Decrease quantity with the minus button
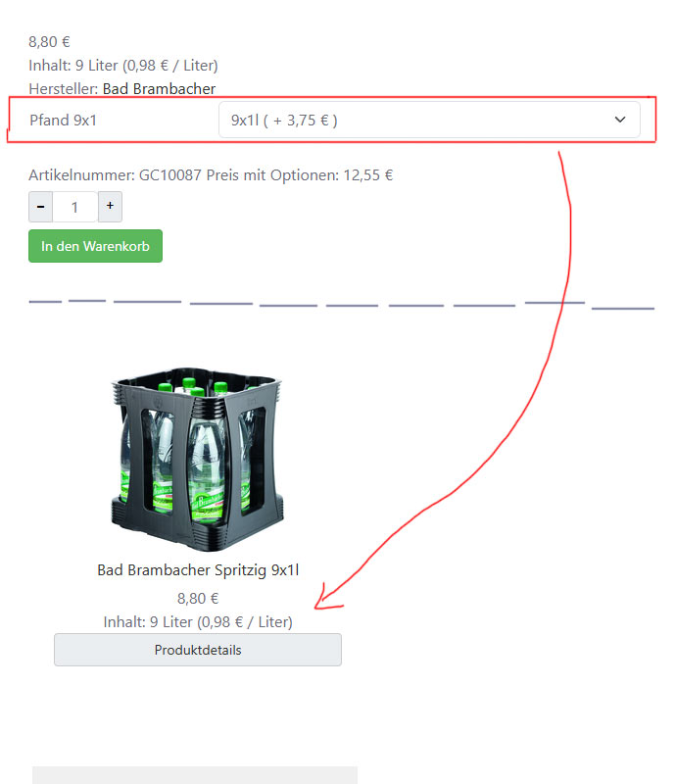 pyautogui.click(x=40, y=207)
